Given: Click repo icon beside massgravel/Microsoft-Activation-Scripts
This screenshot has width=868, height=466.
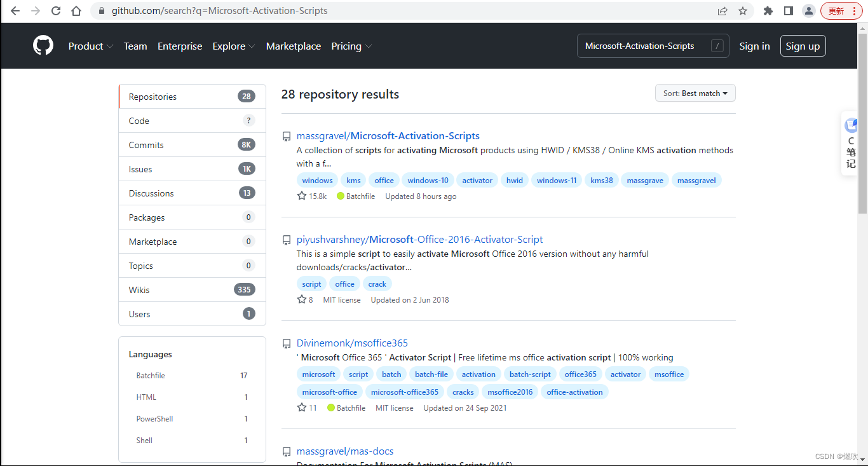Looking at the screenshot, I should 287,136.
